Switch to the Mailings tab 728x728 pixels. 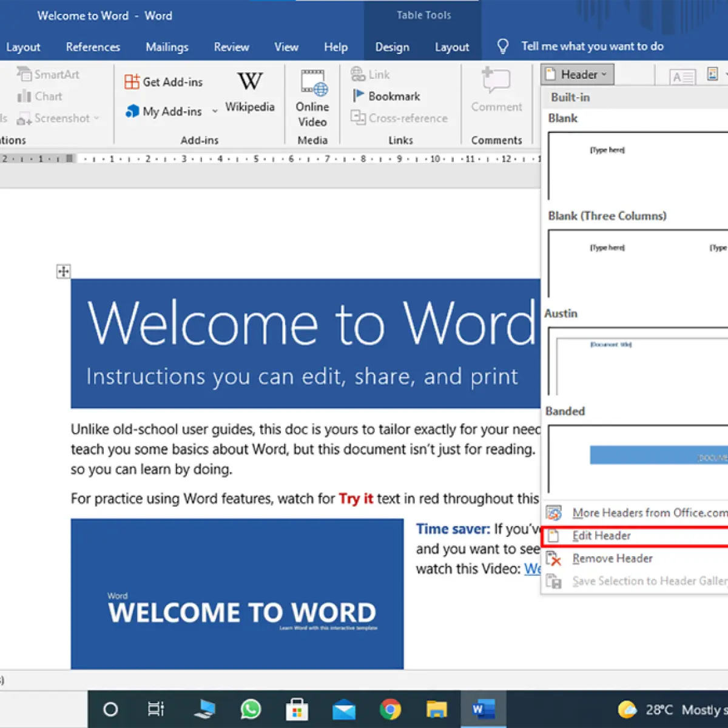click(167, 47)
